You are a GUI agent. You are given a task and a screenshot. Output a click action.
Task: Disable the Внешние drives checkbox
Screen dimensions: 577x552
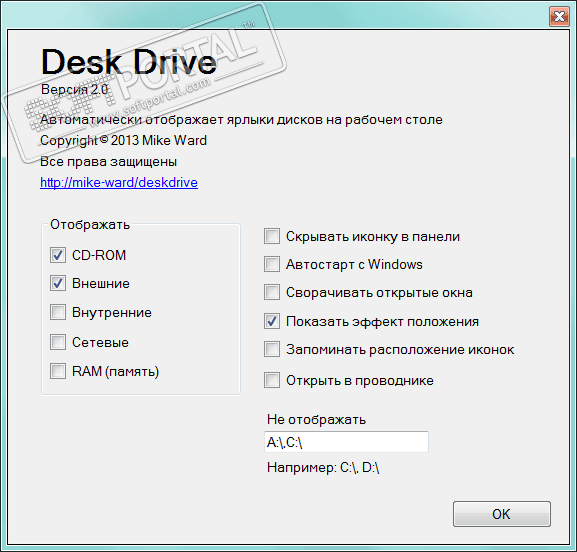(58, 283)
